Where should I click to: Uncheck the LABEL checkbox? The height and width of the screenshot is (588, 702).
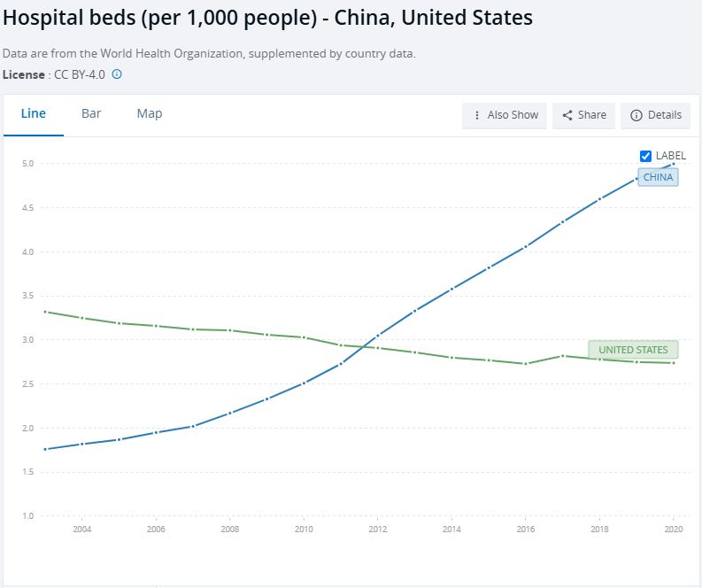(x=645, y=156)
